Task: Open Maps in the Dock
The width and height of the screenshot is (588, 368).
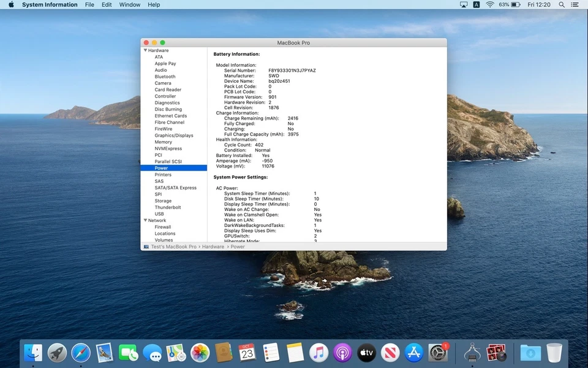Action: 176,353
